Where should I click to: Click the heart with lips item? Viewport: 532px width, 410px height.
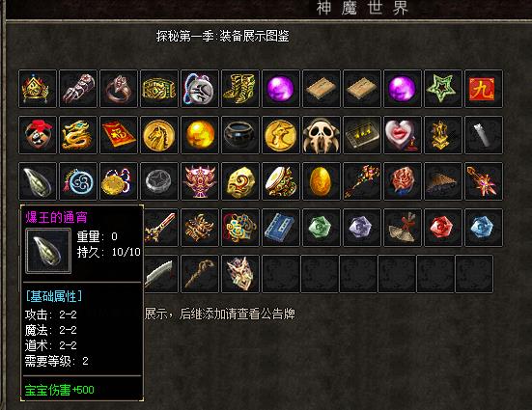click(x=403, y=135)
